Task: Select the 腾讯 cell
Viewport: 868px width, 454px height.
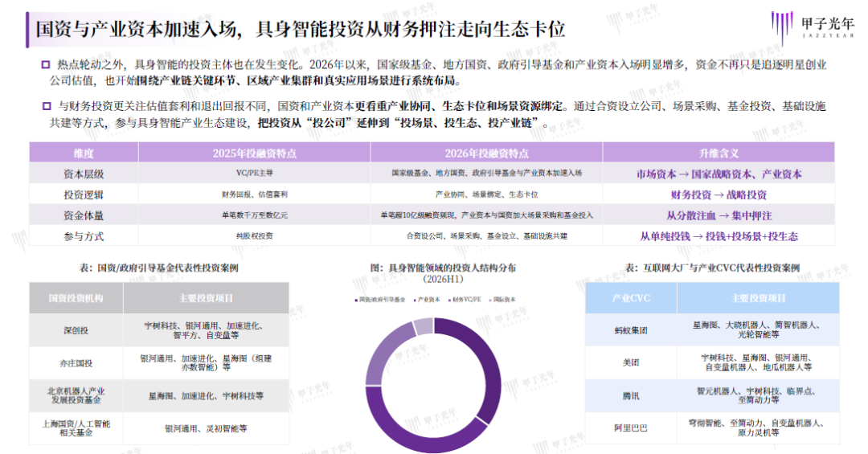Action: [631, 395]
